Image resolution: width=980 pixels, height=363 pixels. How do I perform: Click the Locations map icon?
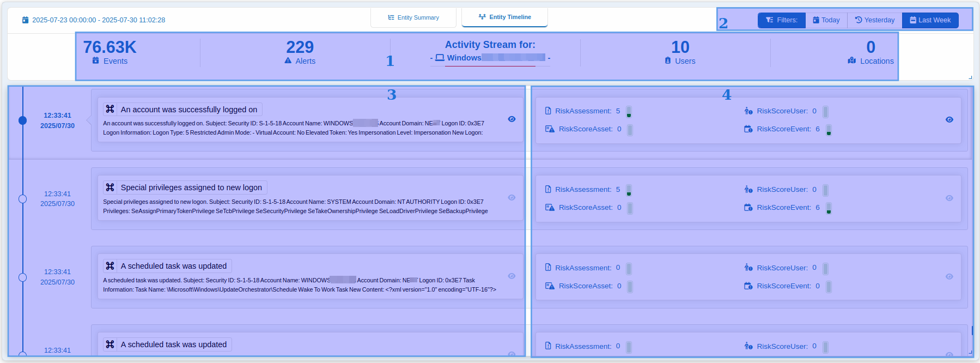tap(852, 60)
